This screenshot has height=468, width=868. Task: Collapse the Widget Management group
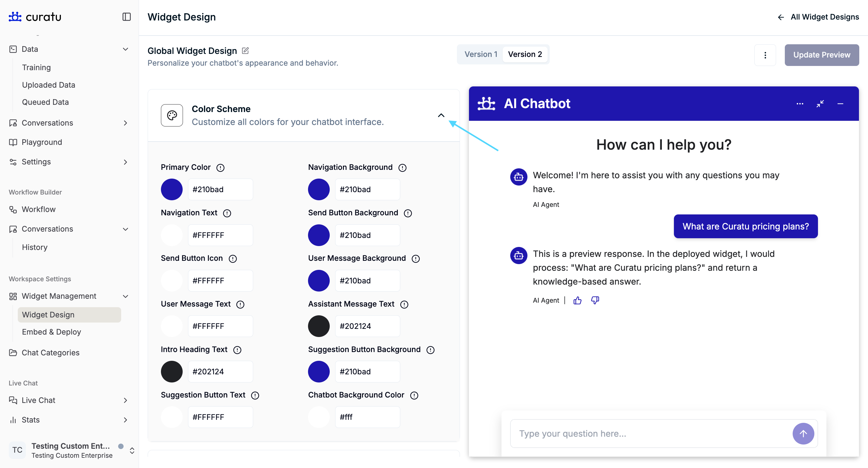(125, 296)
